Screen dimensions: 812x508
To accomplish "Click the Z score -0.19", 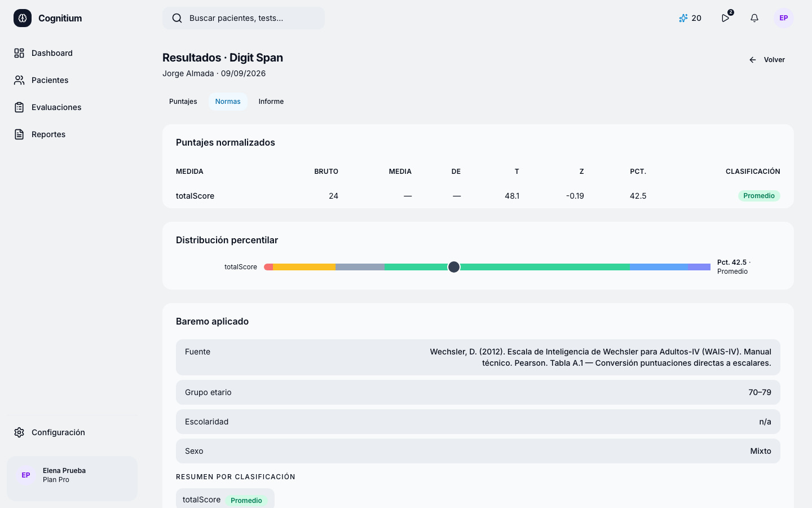I will point(575,196).
